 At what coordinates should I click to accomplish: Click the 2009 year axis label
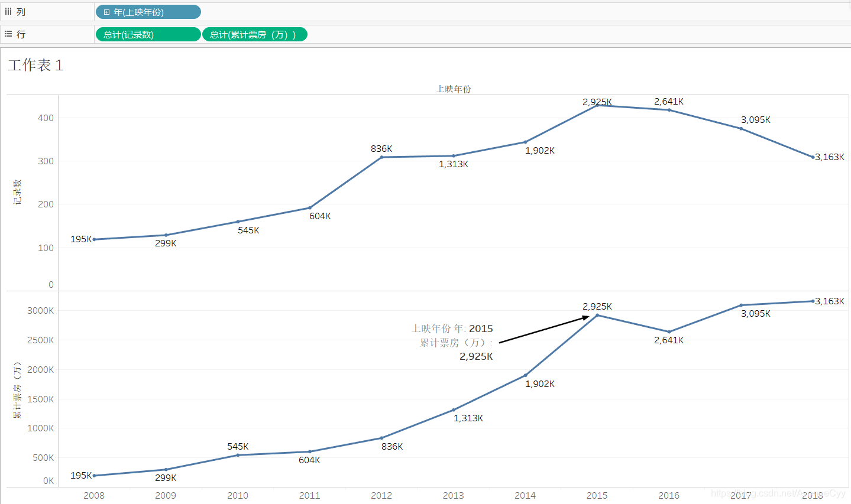[x=166, y=496]
